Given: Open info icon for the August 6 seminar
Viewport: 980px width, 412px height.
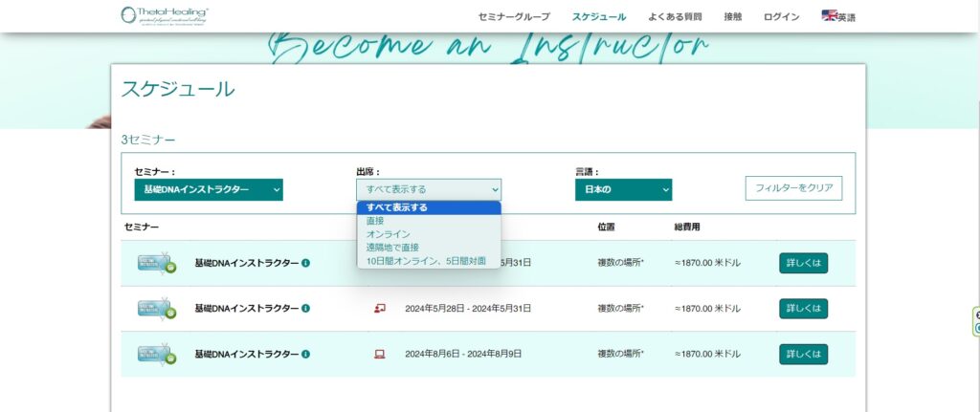Looking at the screenshot, I should coord(305,354).
